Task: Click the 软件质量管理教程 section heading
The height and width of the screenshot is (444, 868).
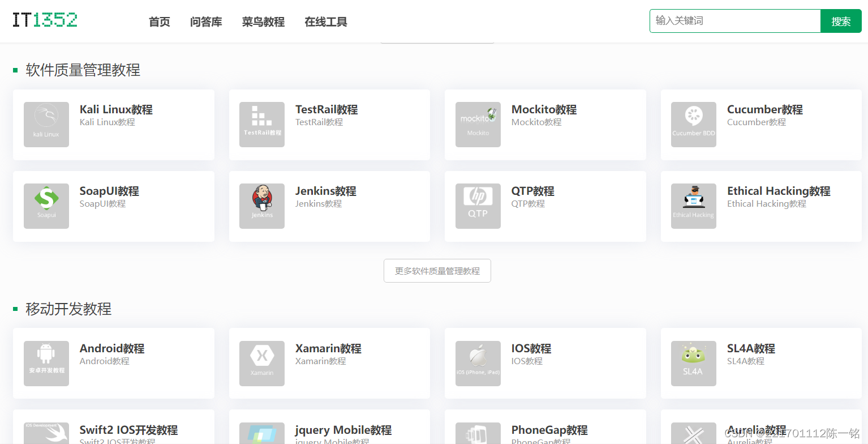Action: pyautogui.click(x=83, y=70)
